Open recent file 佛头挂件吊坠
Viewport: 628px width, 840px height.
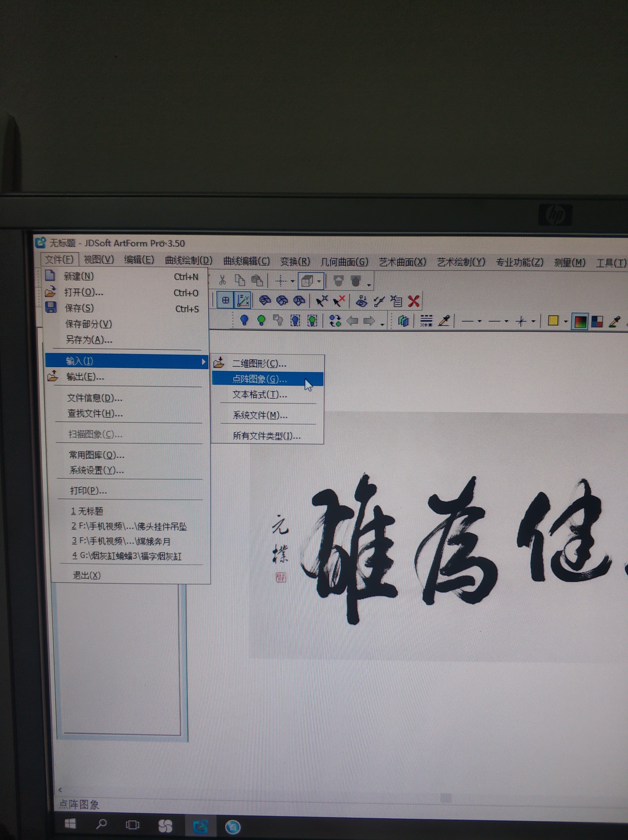pos(129,526)
